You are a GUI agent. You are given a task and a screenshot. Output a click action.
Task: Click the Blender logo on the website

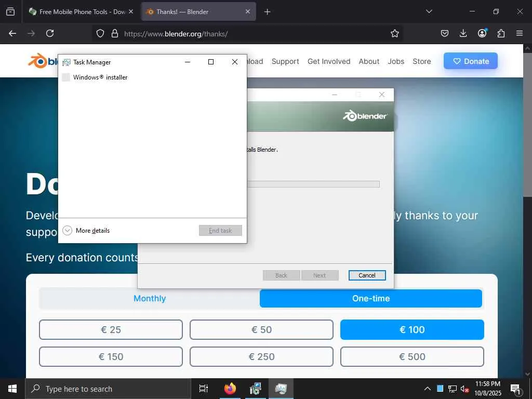43,61
